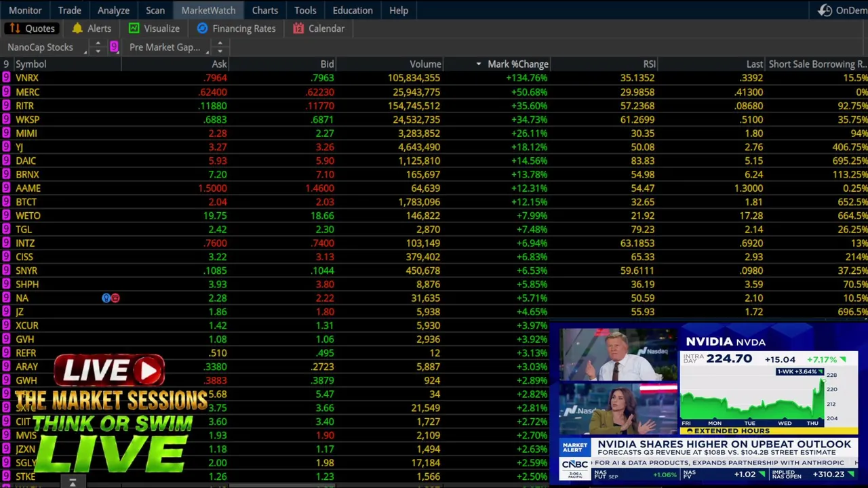
Task: Click the color link icon beside BTCT
Action: [6, 202]
